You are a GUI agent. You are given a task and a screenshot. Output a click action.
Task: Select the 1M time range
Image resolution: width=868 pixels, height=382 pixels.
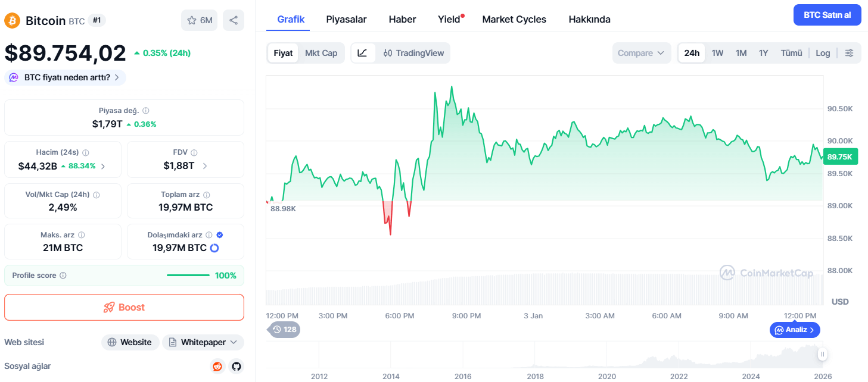741,53
